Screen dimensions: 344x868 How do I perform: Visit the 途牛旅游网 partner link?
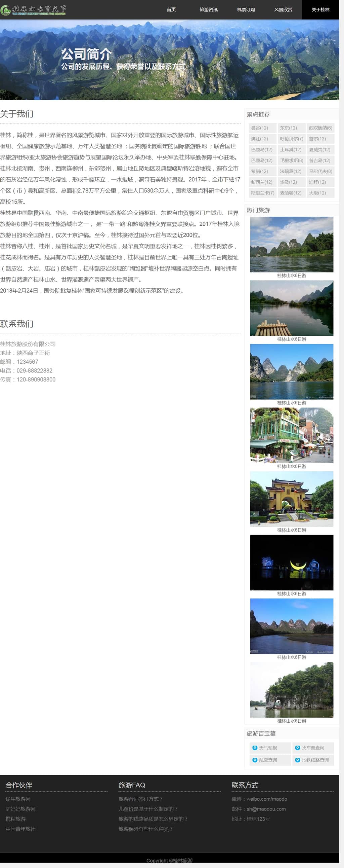click(18, 799)
